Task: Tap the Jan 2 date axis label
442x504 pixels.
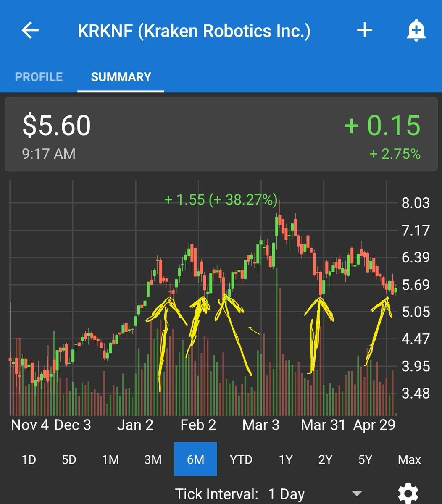Action: click(x=135, y=425)
